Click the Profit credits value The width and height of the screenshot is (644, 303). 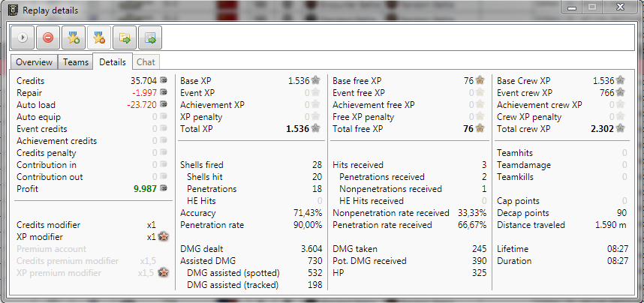[x=144, y=189]
